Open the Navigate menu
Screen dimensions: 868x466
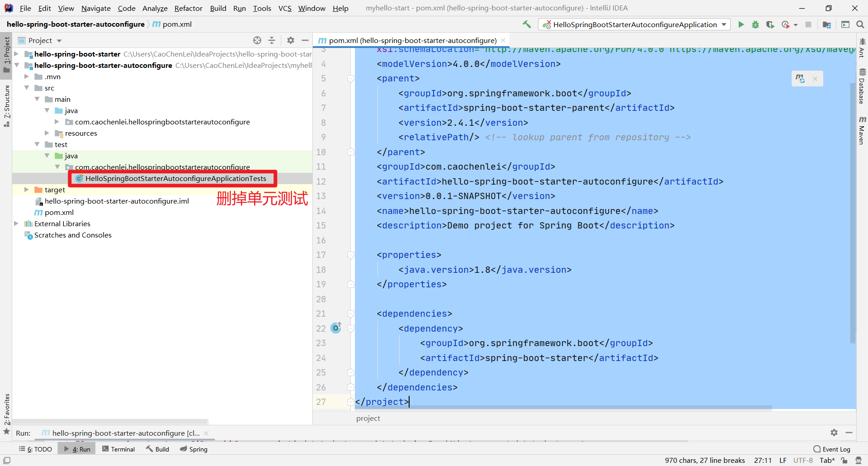point(96,8)
